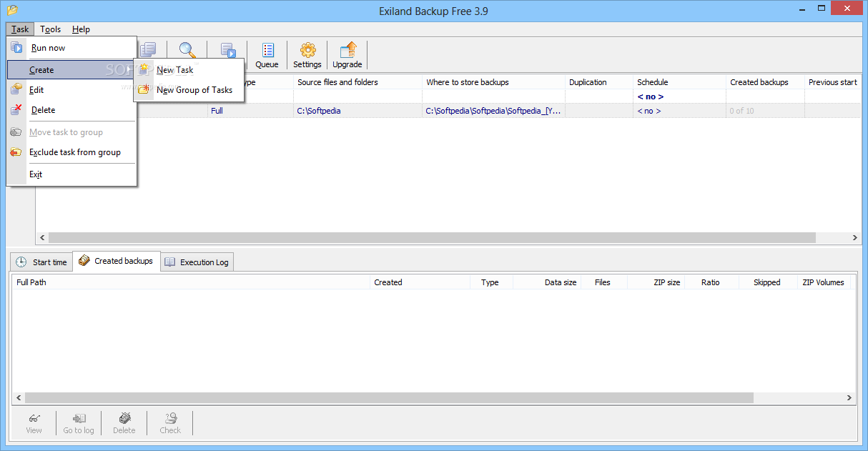Click task list scrollbar left arrow
This screenshot has height=451, width=868.
pos(42,238)
